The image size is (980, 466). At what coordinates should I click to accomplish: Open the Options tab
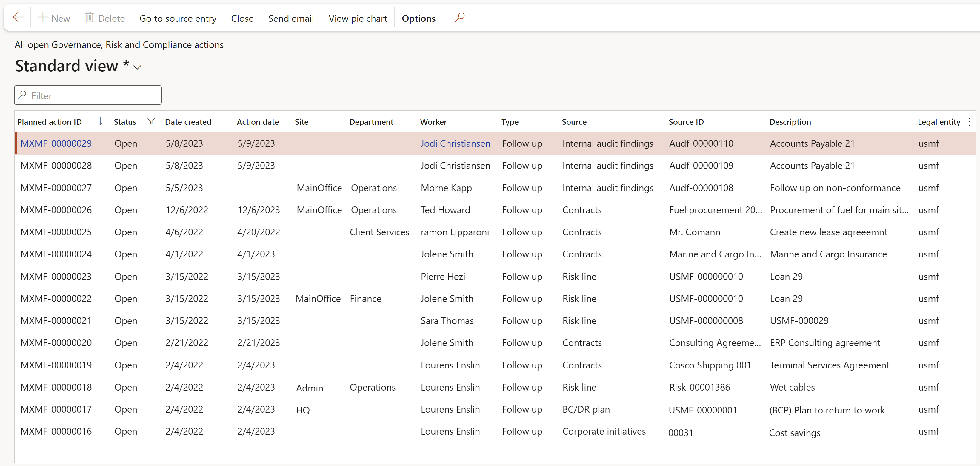[x=419, y=18]
